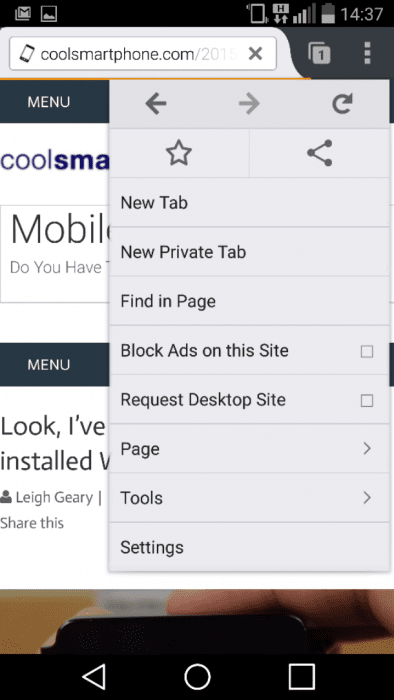Expand the Page submenu chevron
This screenshot has width=394, height=700.
367,449
